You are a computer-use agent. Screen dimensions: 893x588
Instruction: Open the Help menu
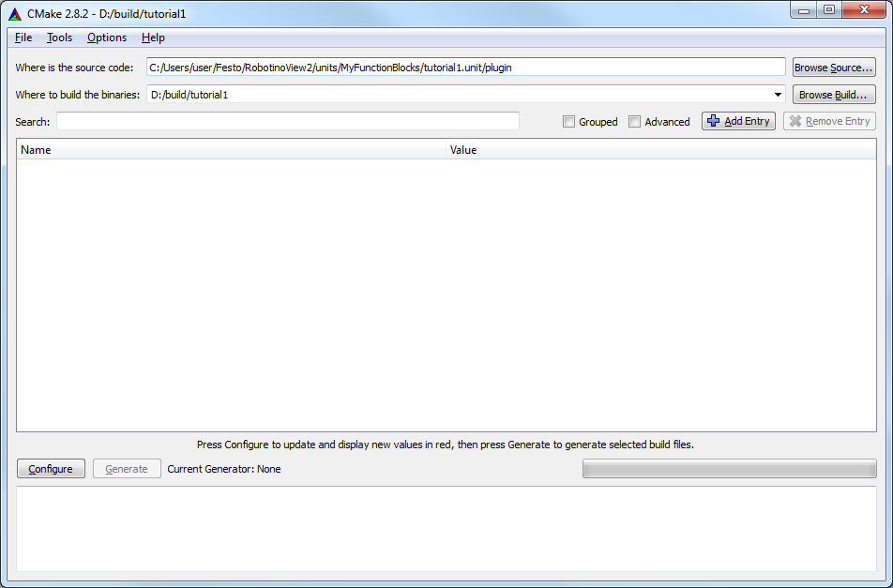click(x=153, y=38)
